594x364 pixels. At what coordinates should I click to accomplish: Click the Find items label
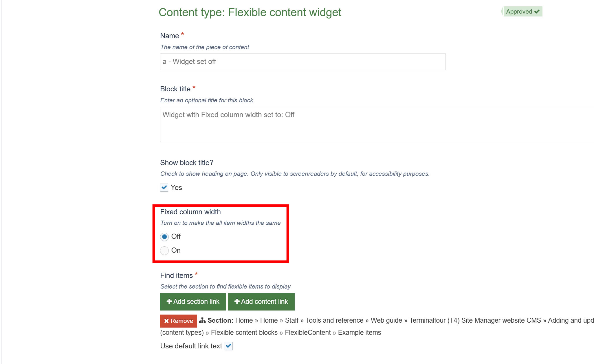(x=176, y=276)
